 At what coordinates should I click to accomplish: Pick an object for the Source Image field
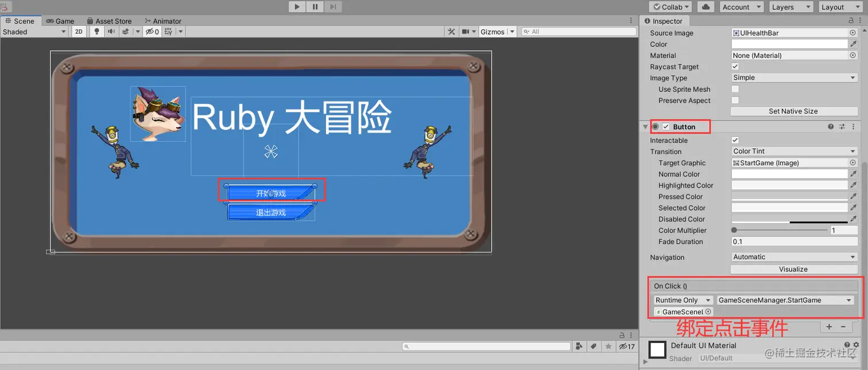pos(852,33)
